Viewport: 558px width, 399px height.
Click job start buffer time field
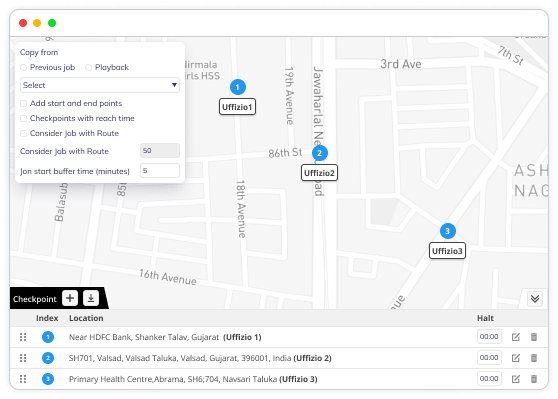[x=160, y=171]
